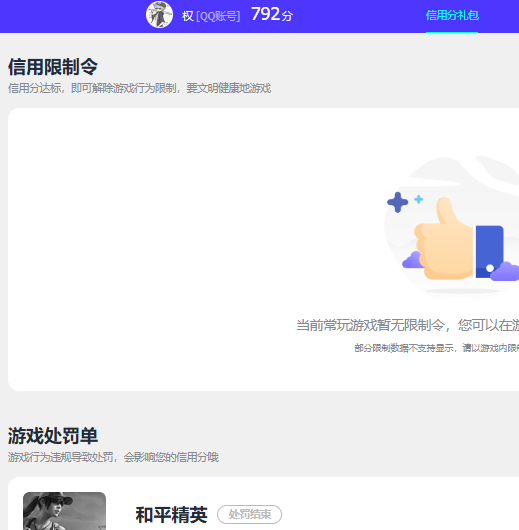The height and width of the screenshot is (530, 519).
Task: Switch to the 信用分礼包 tab
Action: point(452,16)
